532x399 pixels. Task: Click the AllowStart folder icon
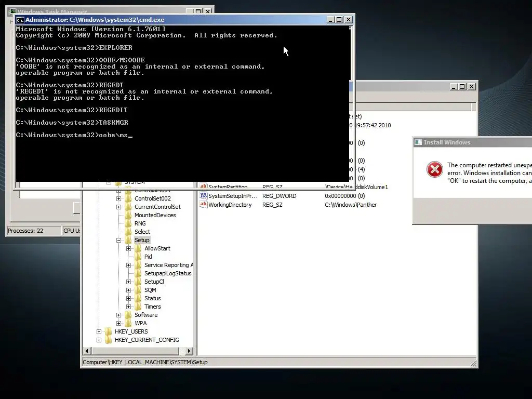[138, 248]
